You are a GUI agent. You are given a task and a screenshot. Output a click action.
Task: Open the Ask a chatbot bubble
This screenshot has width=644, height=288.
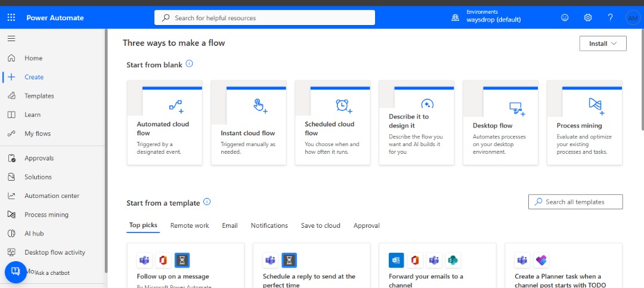16,272
